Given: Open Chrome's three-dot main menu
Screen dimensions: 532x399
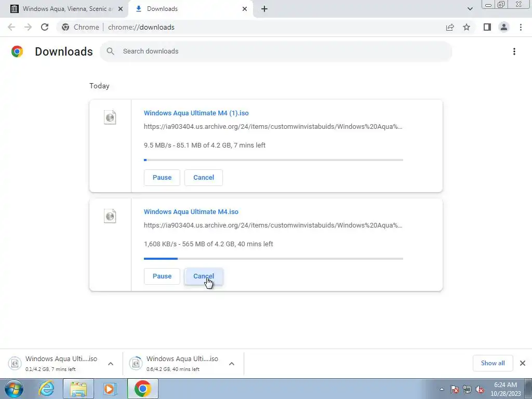Looking at the screenshot, I should [521, 27].
